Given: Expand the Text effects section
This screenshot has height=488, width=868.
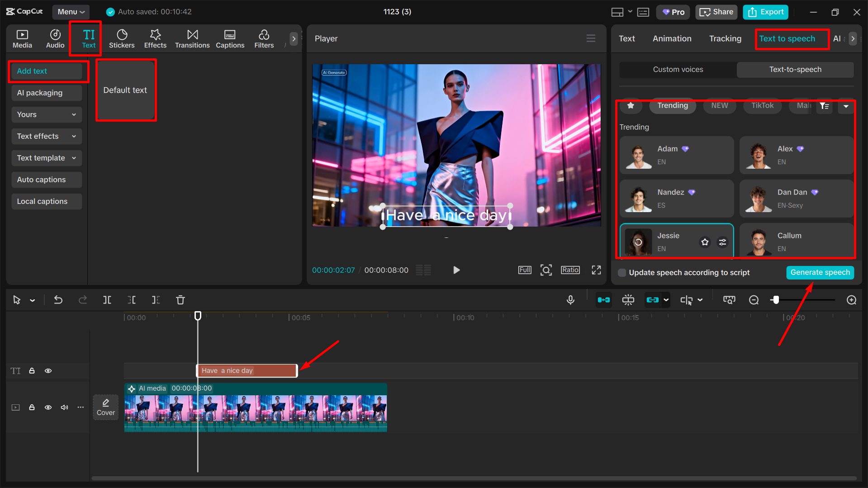Looking at the screenshot, I should [46, 136].
